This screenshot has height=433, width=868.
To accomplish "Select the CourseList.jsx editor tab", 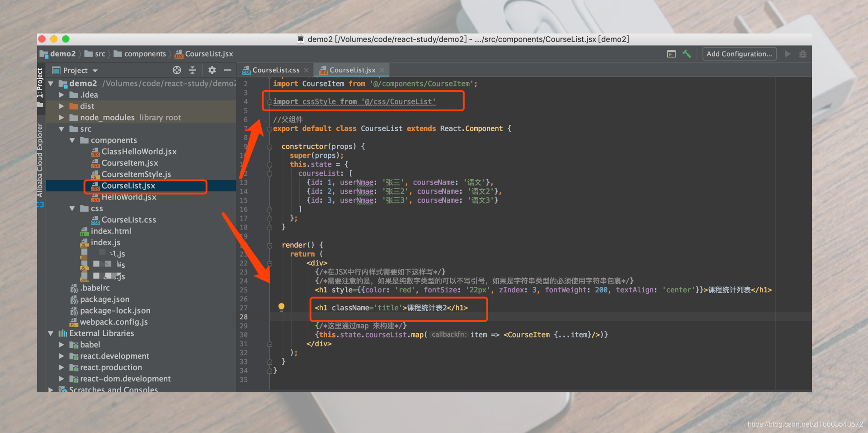I will click(352, 70).
